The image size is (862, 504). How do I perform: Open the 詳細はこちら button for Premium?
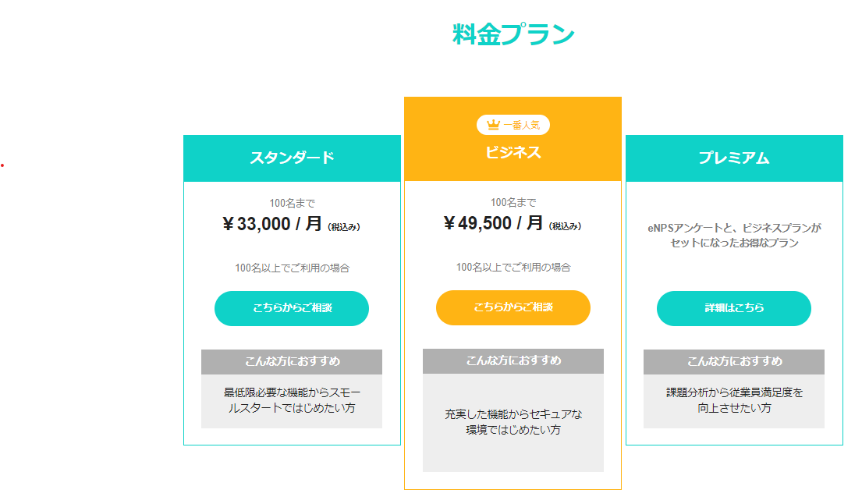(x=734, y=308)
